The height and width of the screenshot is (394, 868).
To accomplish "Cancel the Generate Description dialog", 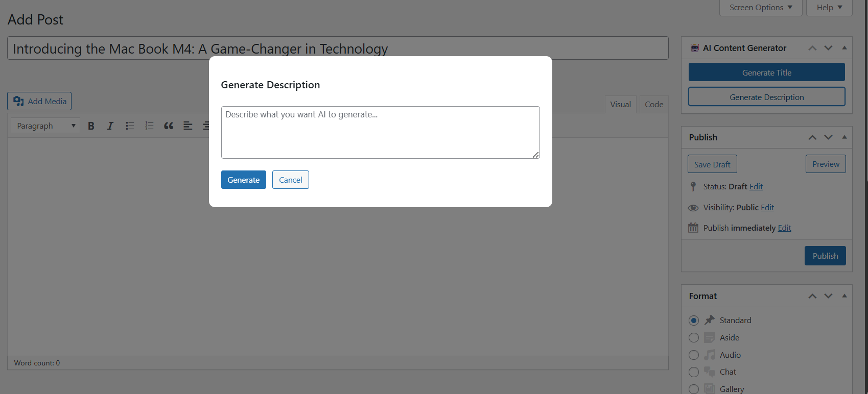I will [x=290, y=180].
